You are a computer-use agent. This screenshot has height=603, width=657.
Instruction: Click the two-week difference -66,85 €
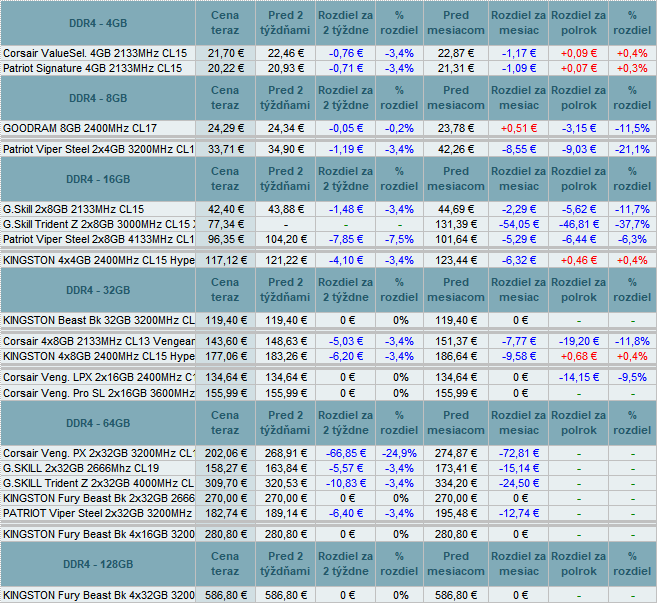(x=346, y=453)
